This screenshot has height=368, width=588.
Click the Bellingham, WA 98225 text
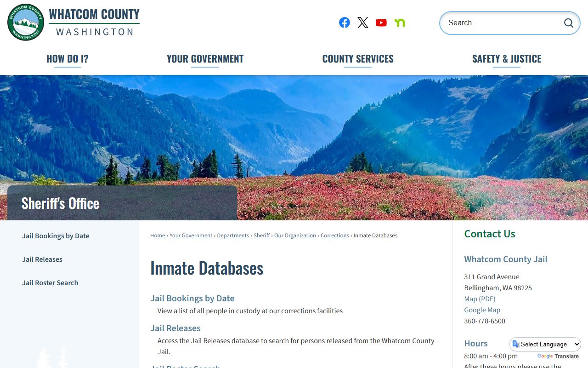[x=498, y=288]
